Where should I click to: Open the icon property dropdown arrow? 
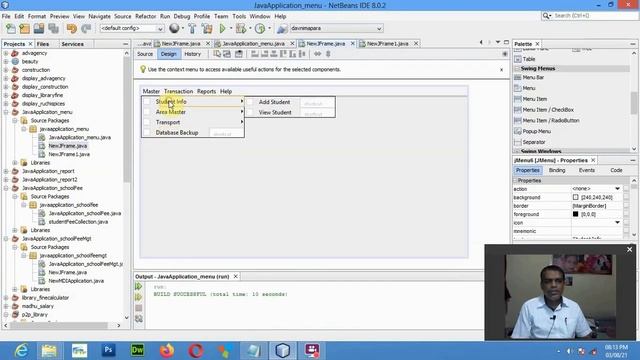click(617, 222)
